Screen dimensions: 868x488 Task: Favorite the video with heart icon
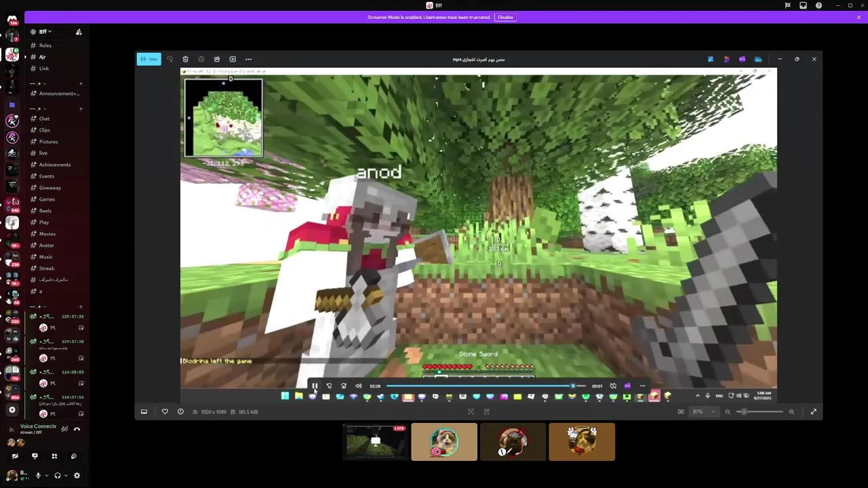[165, 411]
